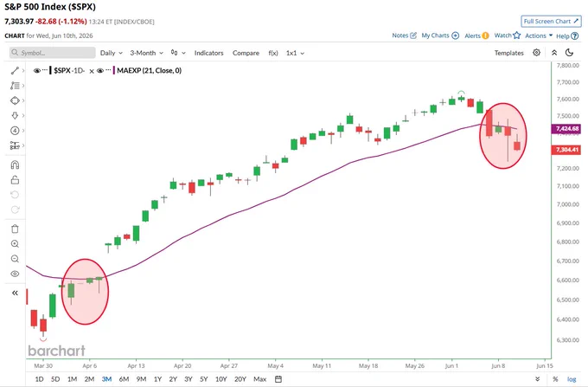Select the 1Y time range
The width and height of the screenshot is (588, 387).
pos(157,379)
